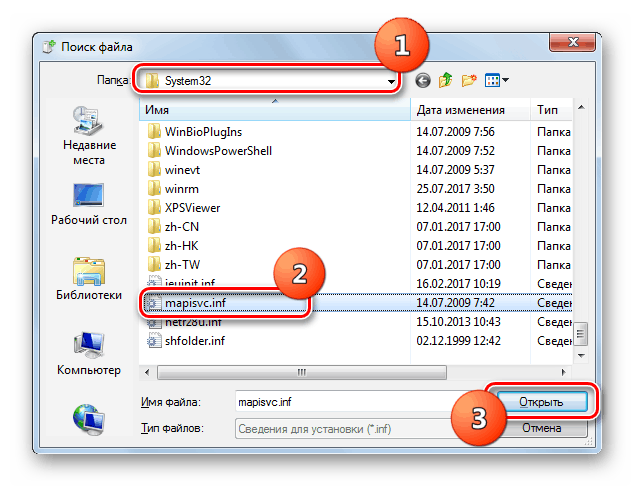The height and width of the screenshot is (487, 635).
Task: Click date 12.04.2011 1:46 in XPSViewer row
Action: point(455,208)
